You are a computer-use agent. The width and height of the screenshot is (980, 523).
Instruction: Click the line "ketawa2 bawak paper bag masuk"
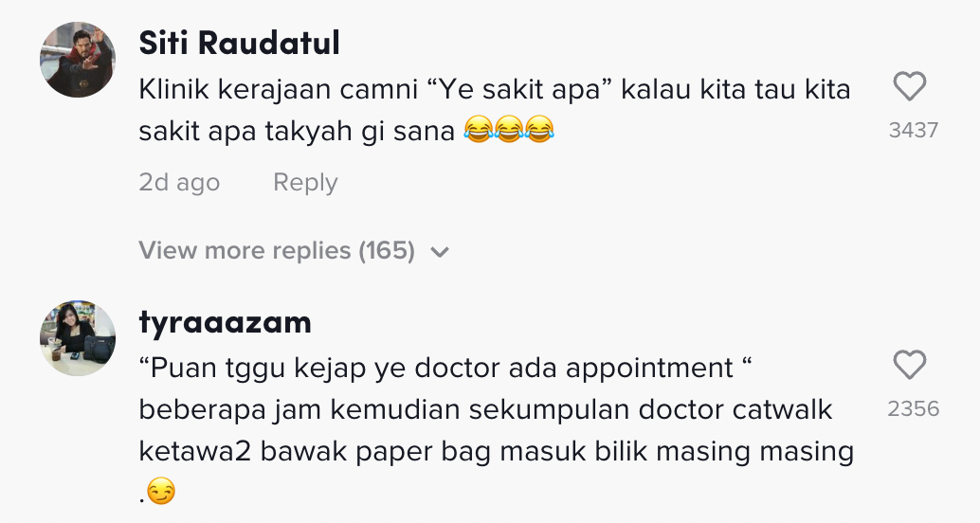point(497,452)
